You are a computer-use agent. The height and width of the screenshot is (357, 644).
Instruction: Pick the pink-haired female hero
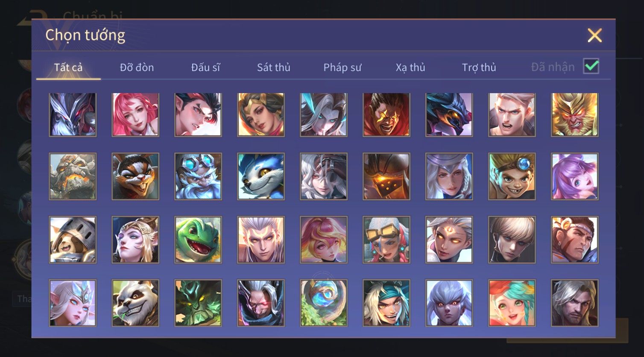[135, 114]
